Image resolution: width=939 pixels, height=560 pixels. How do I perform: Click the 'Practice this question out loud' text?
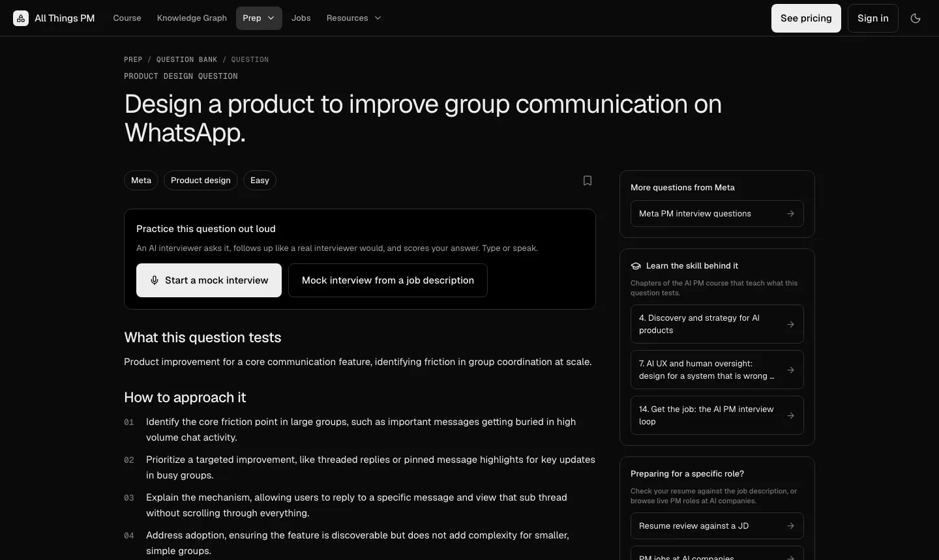[x=206, y=229]
